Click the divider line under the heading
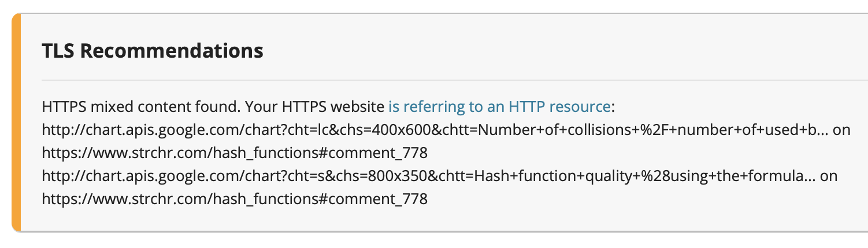 (455, 80)
